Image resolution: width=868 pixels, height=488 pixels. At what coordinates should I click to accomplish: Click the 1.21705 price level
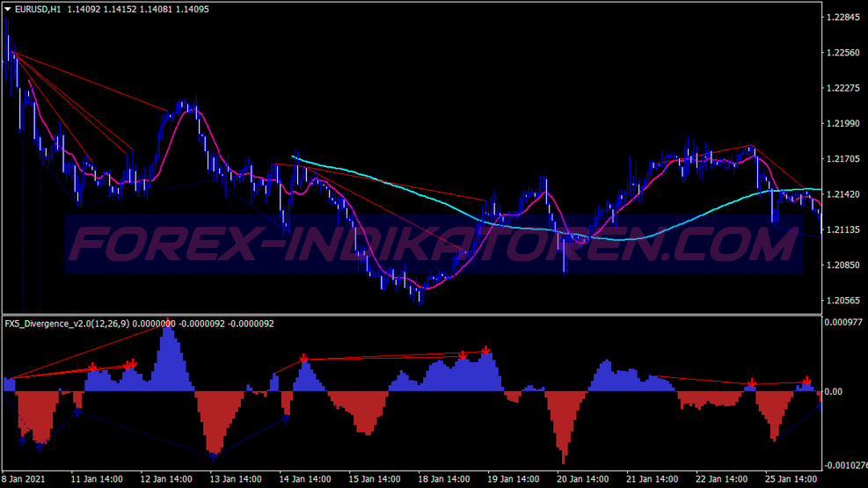point(843,159)
